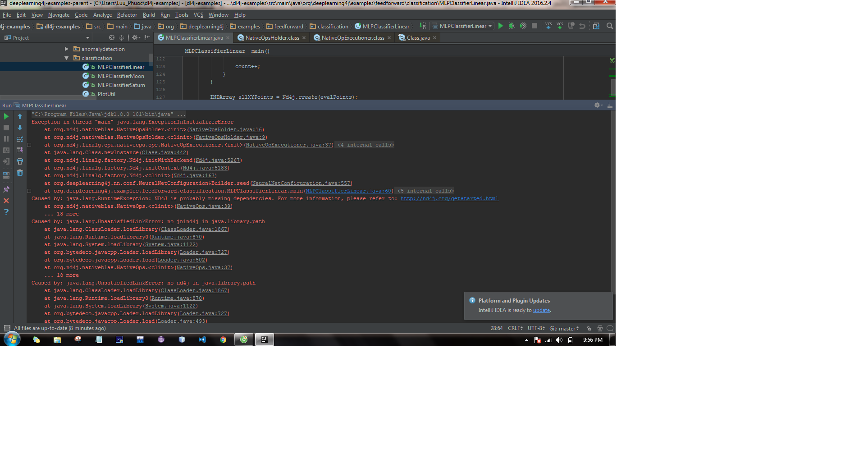Open Search Everywhere magnifier

(x=610, y=26)
